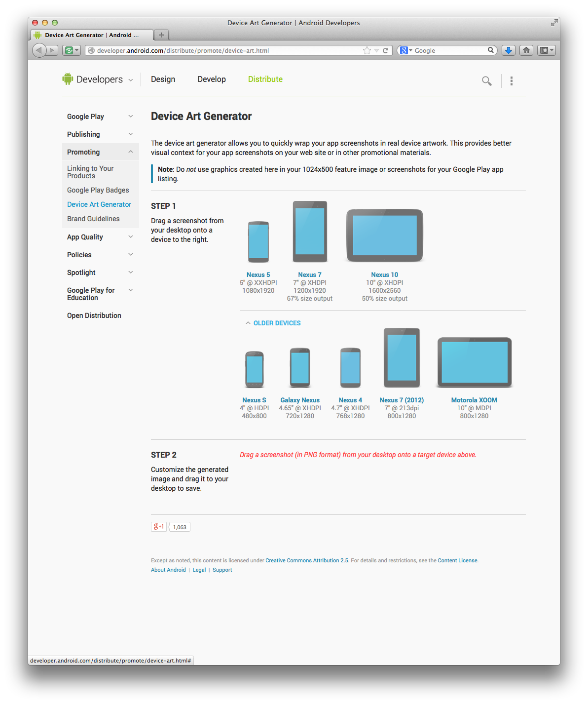The width and height of the screenshot is (588, 704).
Task: Select the Nexus S device image
Action: point(255,369)
